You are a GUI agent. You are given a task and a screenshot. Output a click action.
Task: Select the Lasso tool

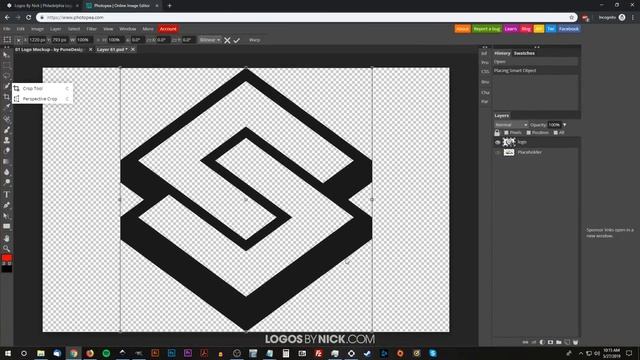click(x=7, y=76)
